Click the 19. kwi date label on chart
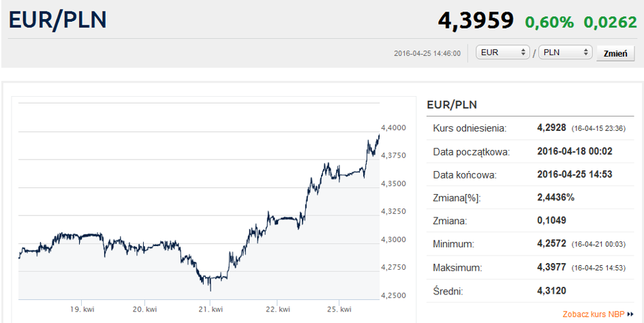644x323 pixels. 84,309
